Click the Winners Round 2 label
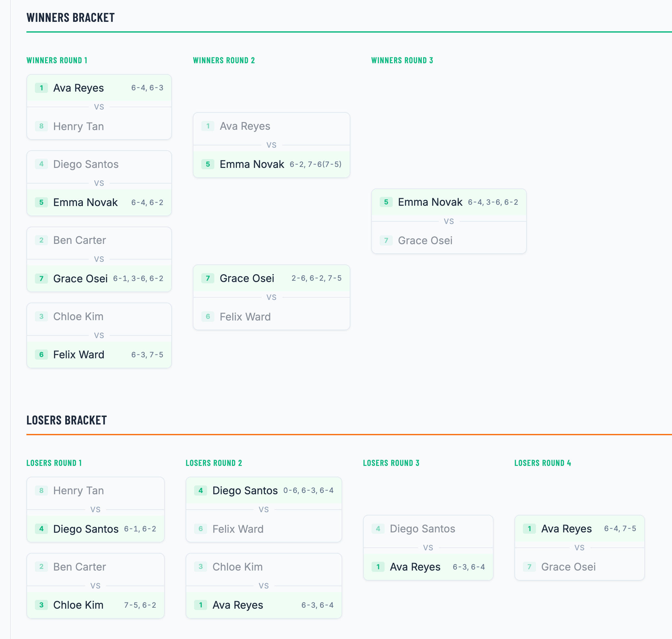 click(224, 60)
